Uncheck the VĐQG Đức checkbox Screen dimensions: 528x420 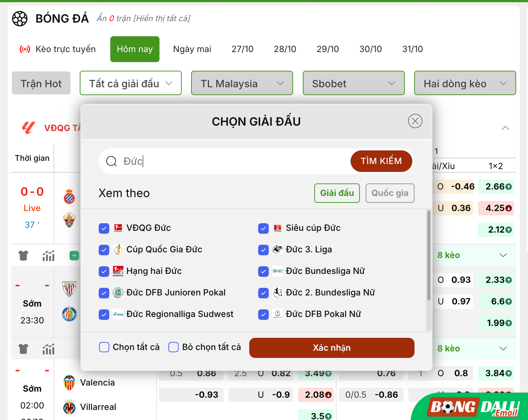click(x=104, y=228)
